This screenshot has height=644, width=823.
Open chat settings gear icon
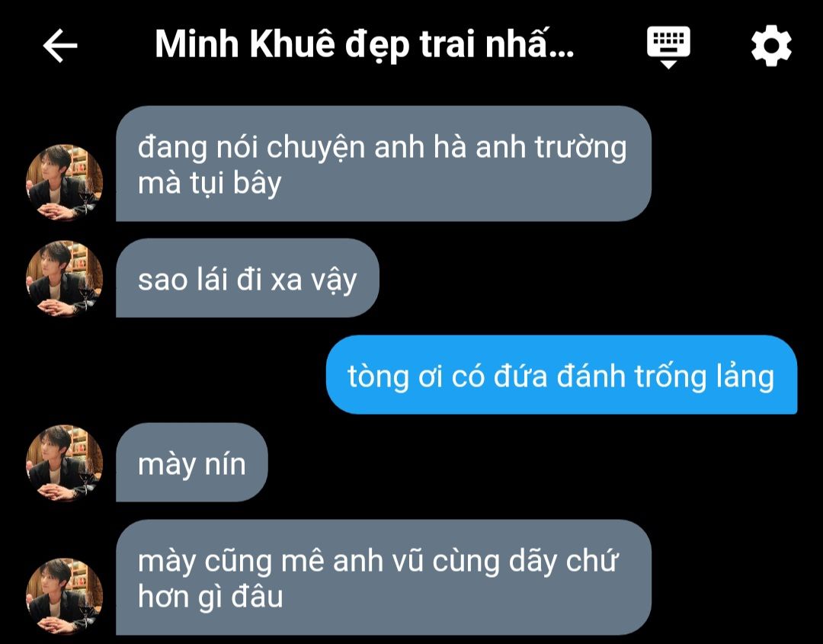click(x=771, y=46)
